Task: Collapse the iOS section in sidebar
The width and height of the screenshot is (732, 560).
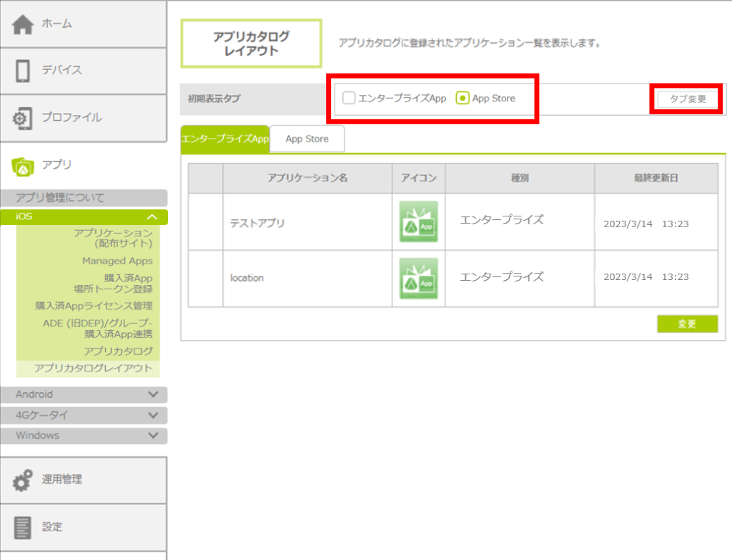Action: tap(152, 216)
